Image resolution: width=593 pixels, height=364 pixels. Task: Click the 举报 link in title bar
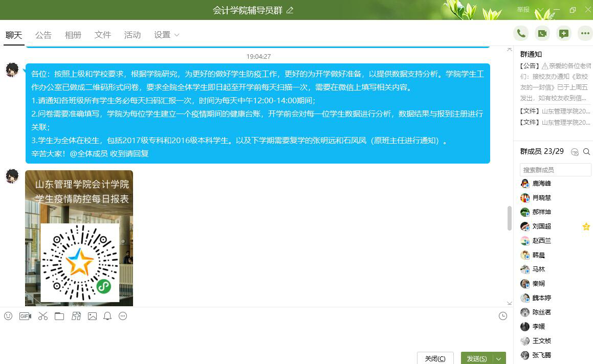coord(523,9)
